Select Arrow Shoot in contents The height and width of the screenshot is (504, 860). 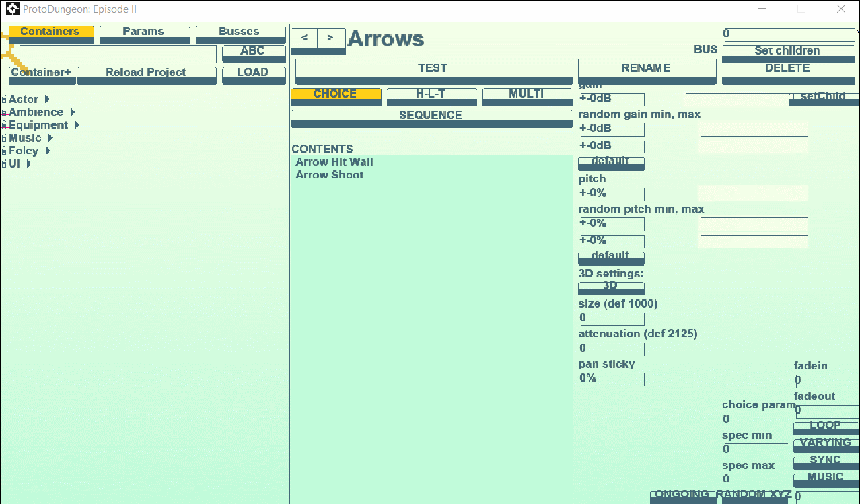[x=330, y=175]
